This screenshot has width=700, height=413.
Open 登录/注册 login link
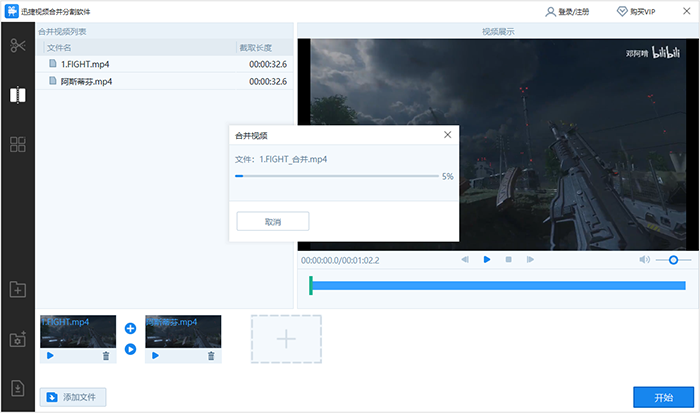[x=567, y=12]
